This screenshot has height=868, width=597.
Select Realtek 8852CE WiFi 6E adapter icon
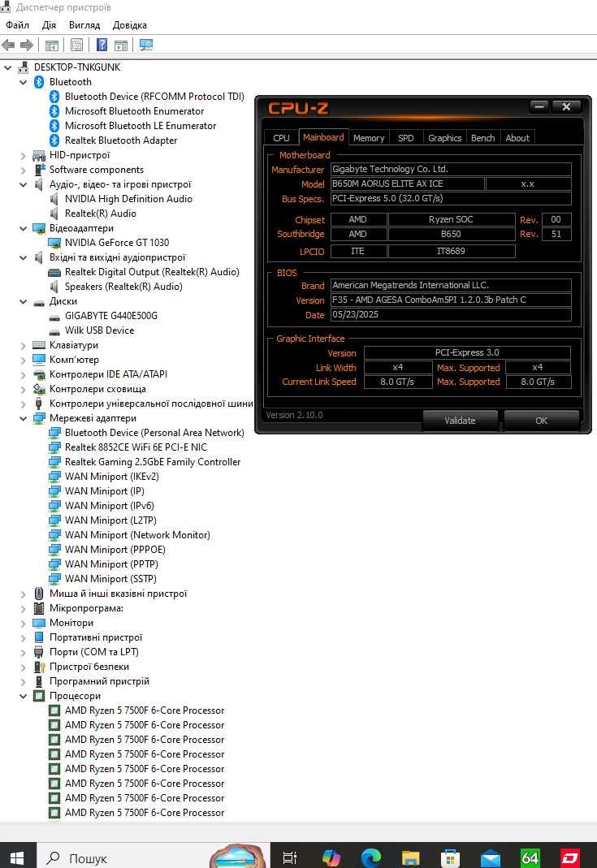coord(54,447)
